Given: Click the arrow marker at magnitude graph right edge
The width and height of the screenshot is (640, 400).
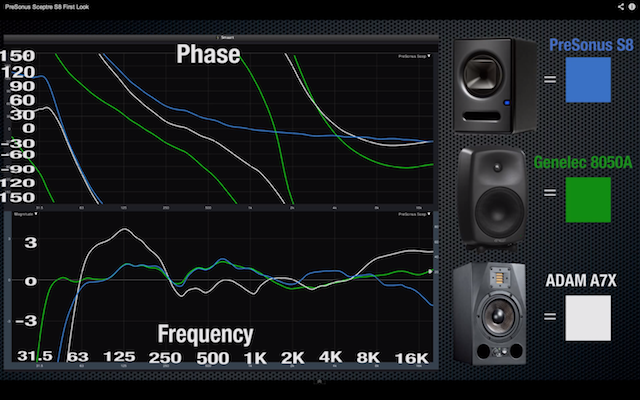Looking at the screenshot, I should tap(430, 271).
